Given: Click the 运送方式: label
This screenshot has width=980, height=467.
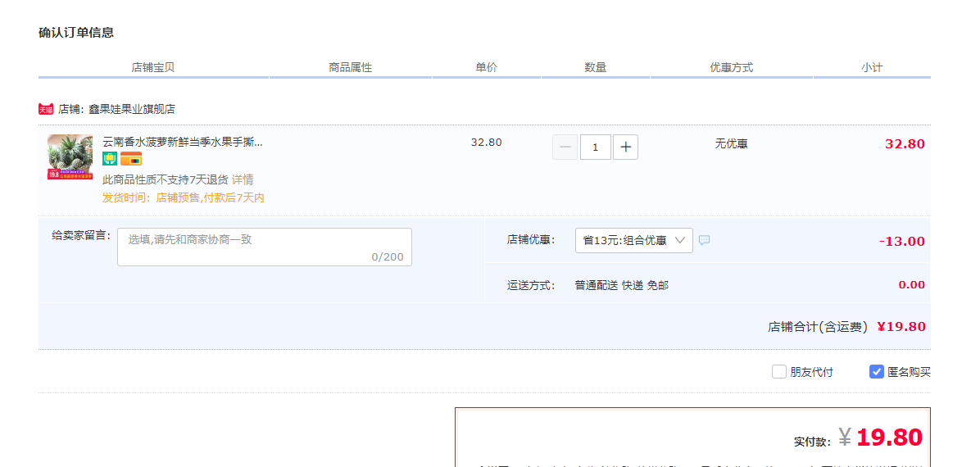Looking at the screenshot, I should click(531, 286).
